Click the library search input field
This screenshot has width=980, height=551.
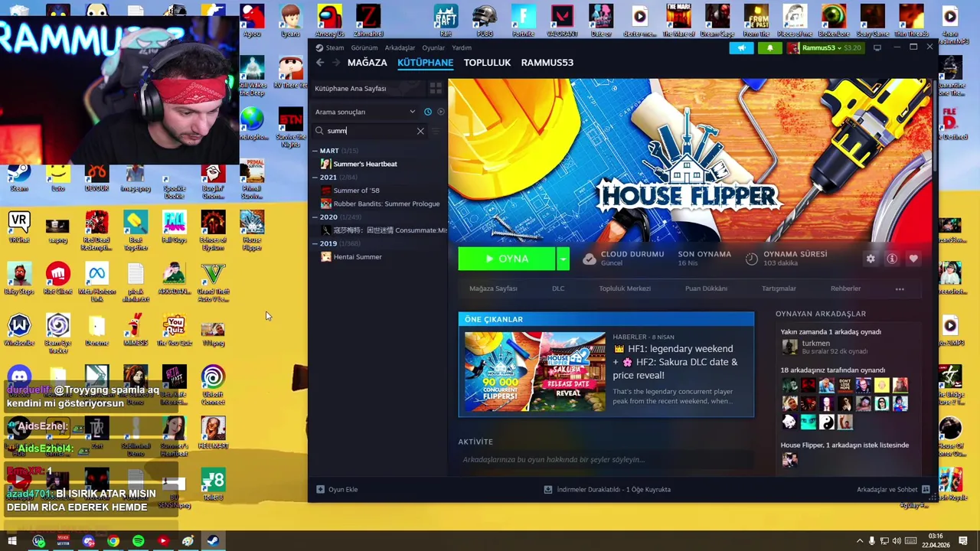click(370, 131)
